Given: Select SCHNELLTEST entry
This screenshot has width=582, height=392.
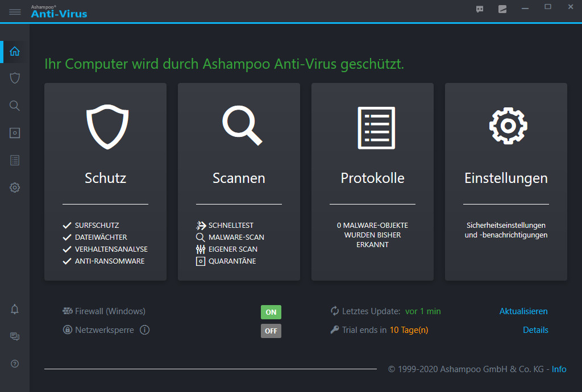Looking at the screenshot, I should click(231, 225).
